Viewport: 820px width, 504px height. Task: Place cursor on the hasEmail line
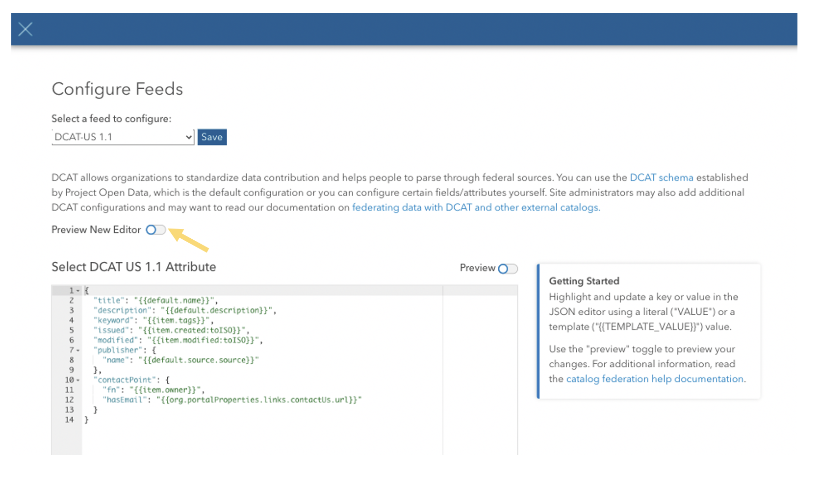(233, 400)
